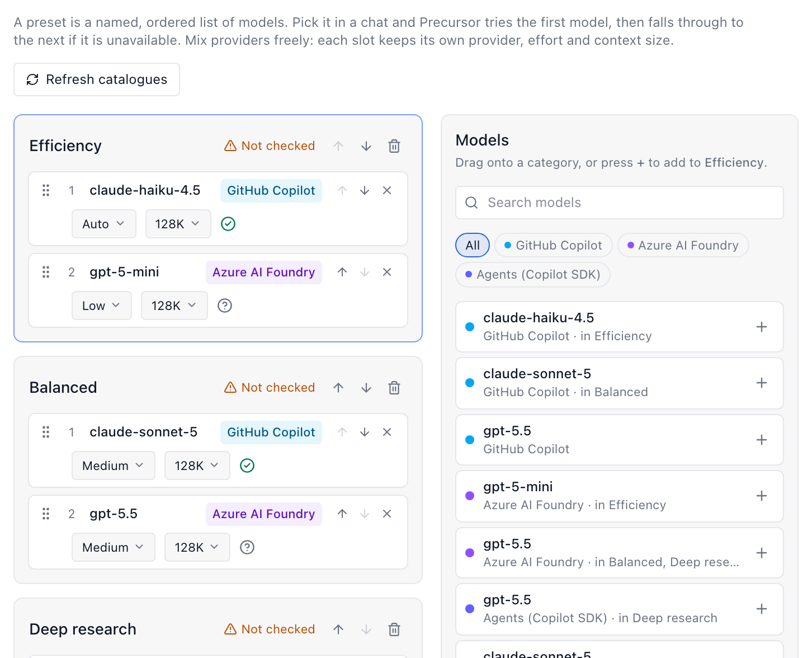Screen dimensions: 812x658
Task: Add claude-sonnet-5 in Balanced from Models list
Action: 762,383
